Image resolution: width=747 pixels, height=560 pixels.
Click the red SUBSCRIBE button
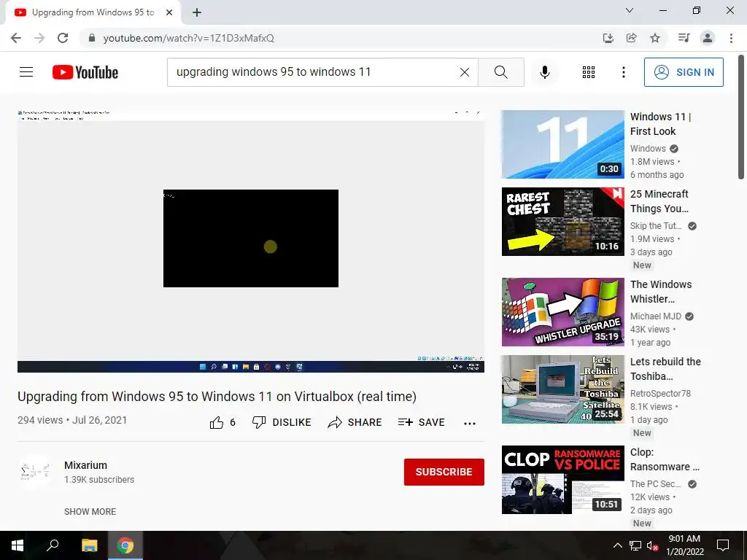444,472
